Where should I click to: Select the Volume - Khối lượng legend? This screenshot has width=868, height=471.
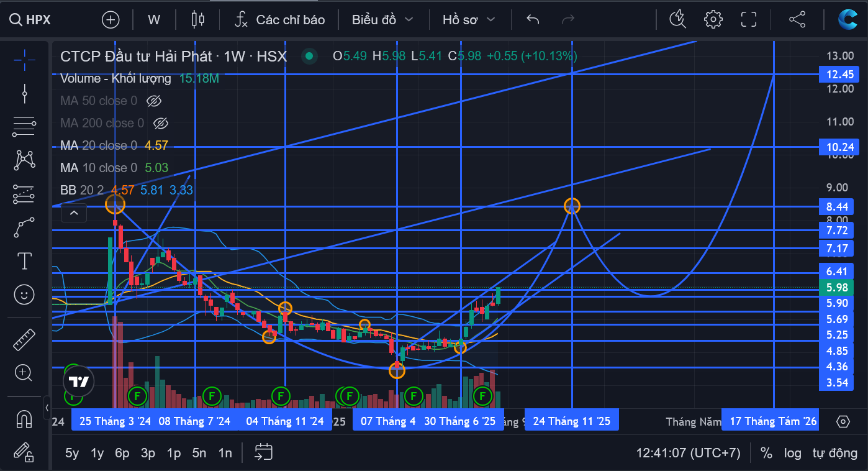pos(115,79)
